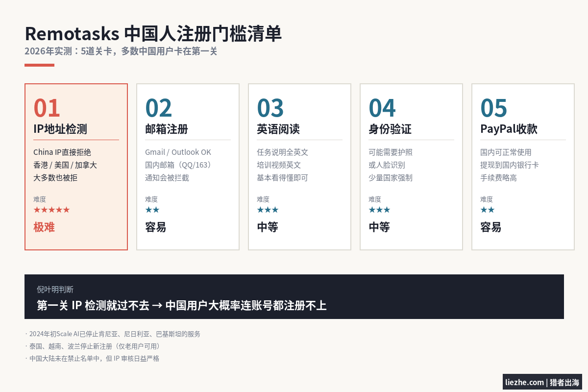Click the heading '身份验证'
Screen dimensions: 588x392
[390, 129]
